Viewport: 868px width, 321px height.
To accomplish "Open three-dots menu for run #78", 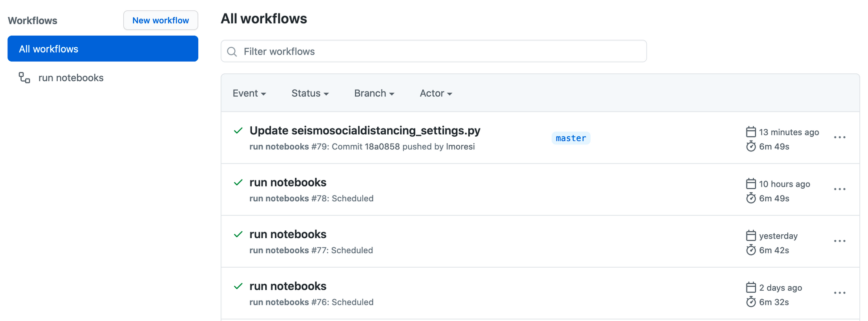I will click(839, 190).
